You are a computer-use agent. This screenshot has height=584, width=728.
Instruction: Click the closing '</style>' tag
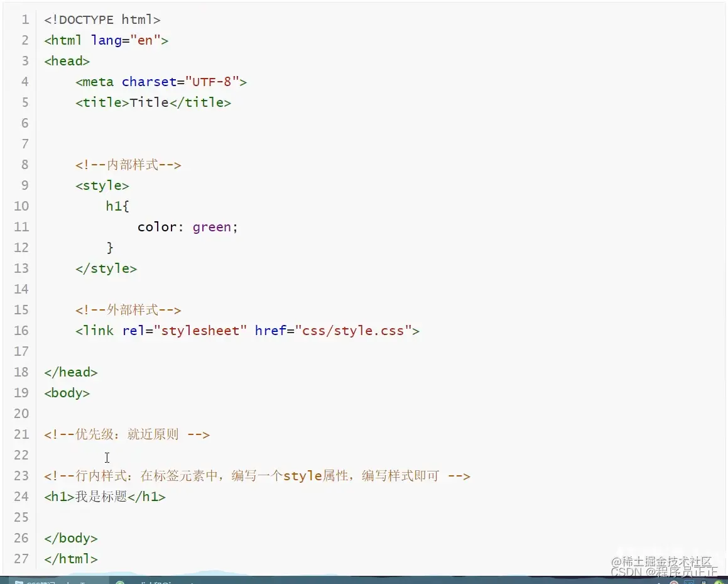[106, 268]
